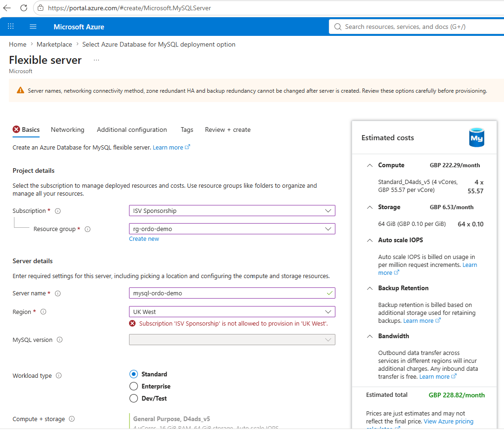Image resolution: width=504 pixels, height=436 pixels.
Task: Collapse the Backup Retention section
Action: 370,288
